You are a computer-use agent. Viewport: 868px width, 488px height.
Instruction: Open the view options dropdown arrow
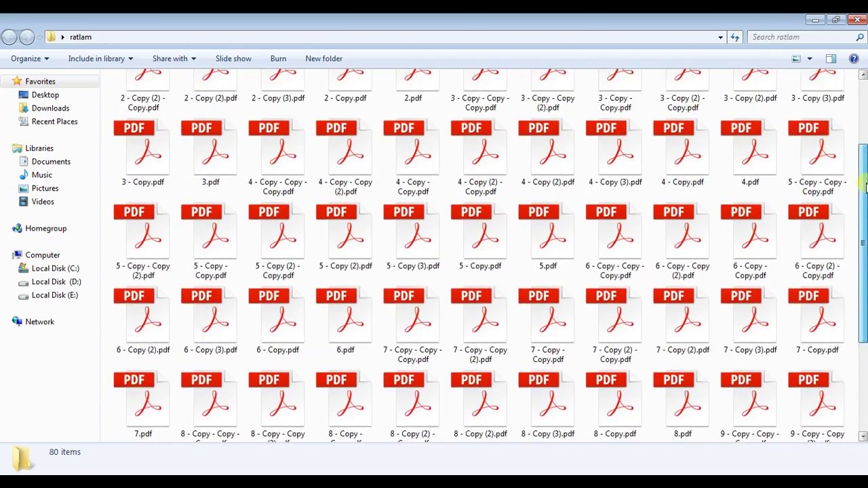809,59
